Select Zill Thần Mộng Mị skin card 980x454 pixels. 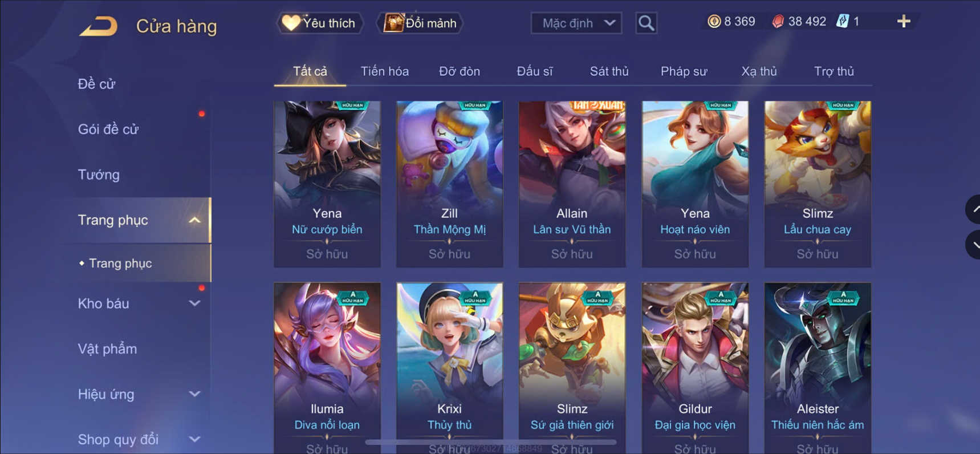(x=449, y=184)
